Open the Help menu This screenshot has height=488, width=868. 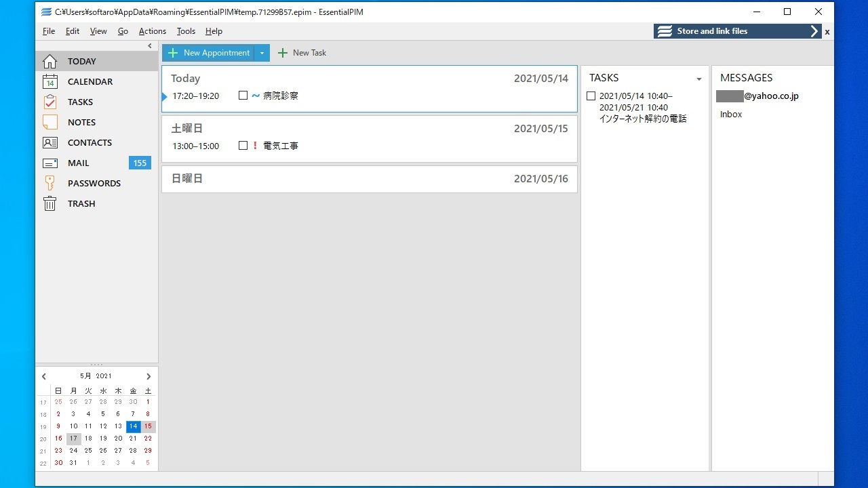point(214,31)
